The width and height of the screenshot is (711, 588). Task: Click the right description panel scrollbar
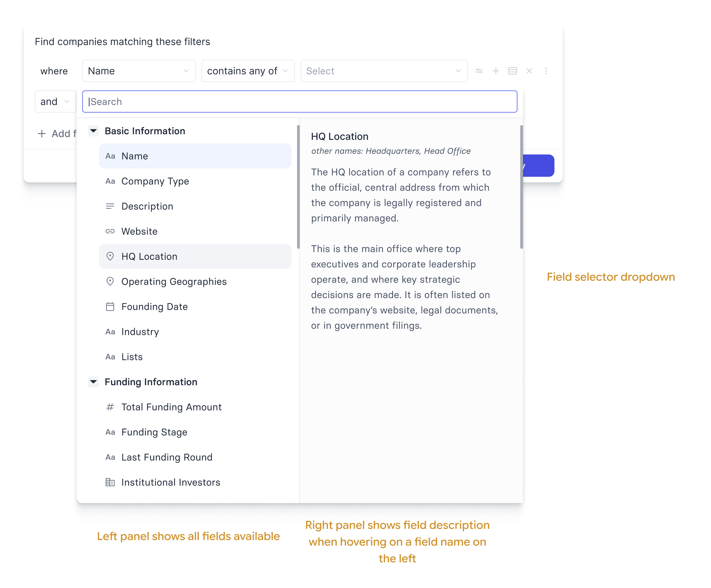pyautogui.click(x=521, y=187)
